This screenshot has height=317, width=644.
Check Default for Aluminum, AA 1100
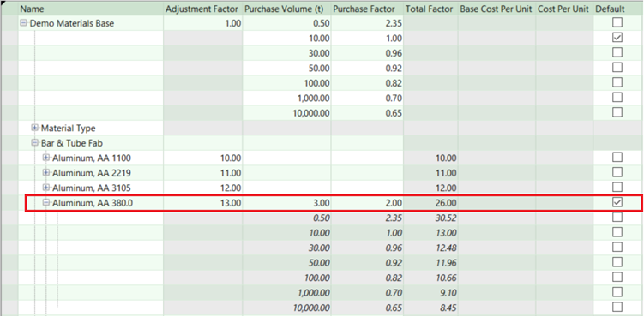tap(617, 157)
